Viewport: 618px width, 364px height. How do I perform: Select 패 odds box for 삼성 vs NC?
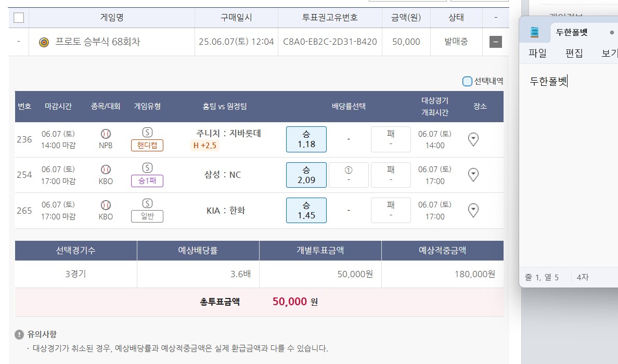pos(391,175)
